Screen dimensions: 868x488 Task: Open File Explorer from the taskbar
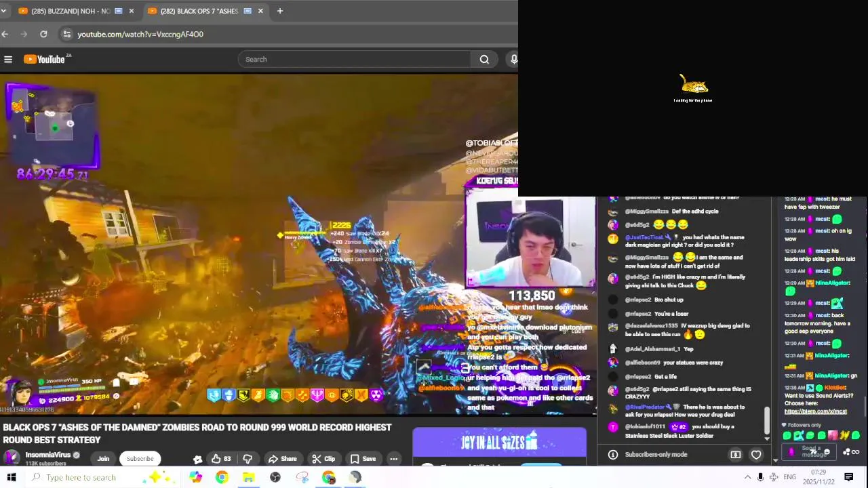tap(248, 477)
